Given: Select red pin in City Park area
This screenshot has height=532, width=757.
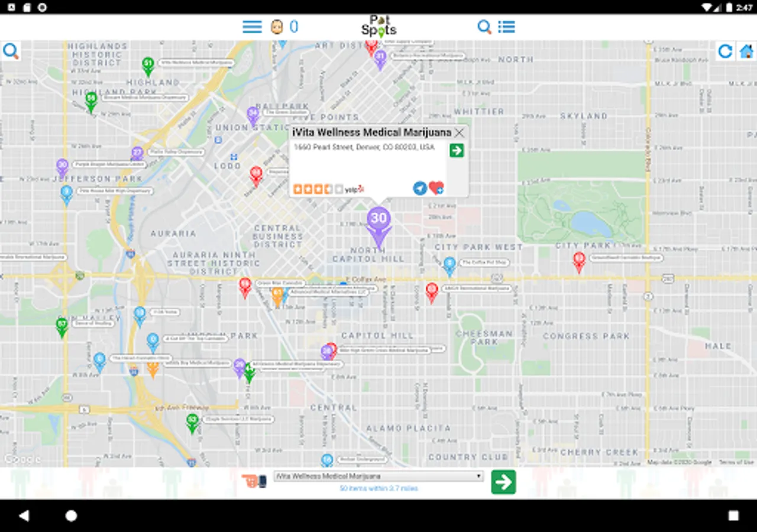Looking at the screenshot, I should point(579,262).
